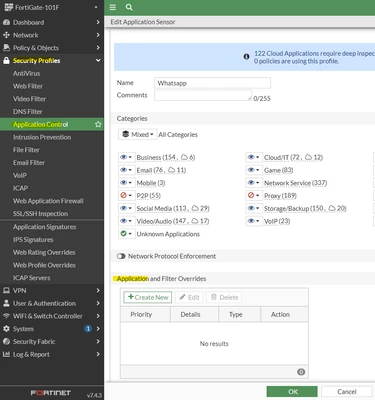Click the Create New button

(148, 297)
